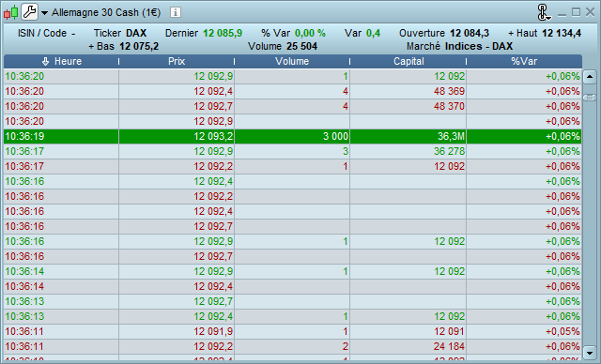Open the info icon next to title
Viewport: 601px width, 364px height.
pos(176,12)
